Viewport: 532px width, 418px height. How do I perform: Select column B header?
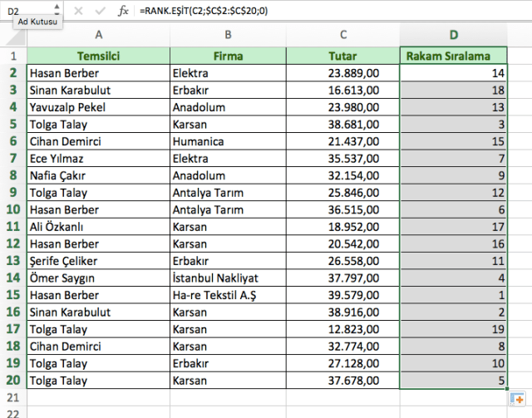pos(228,35)
